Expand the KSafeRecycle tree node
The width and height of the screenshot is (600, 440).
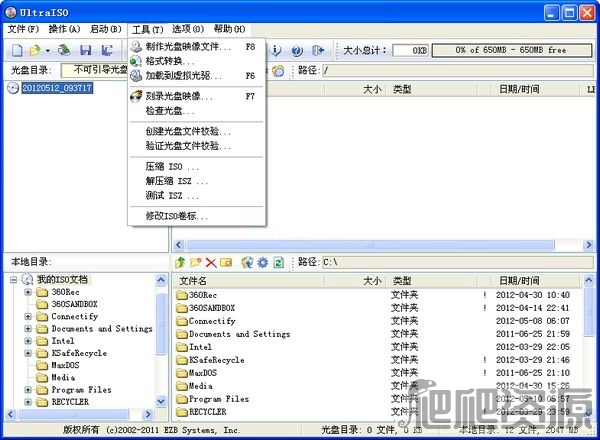tap(28, 353)
